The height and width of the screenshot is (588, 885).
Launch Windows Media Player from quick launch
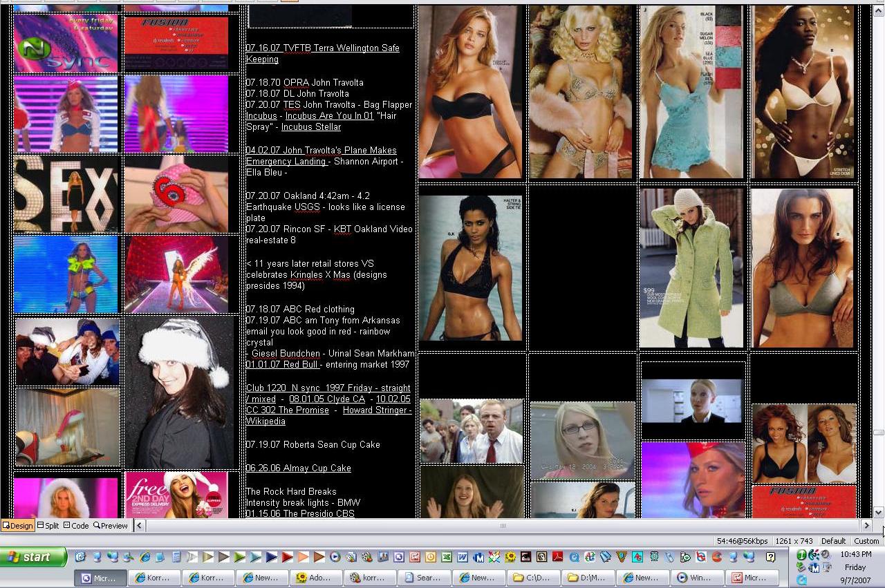pyautogui.click(x=335, y=557)
